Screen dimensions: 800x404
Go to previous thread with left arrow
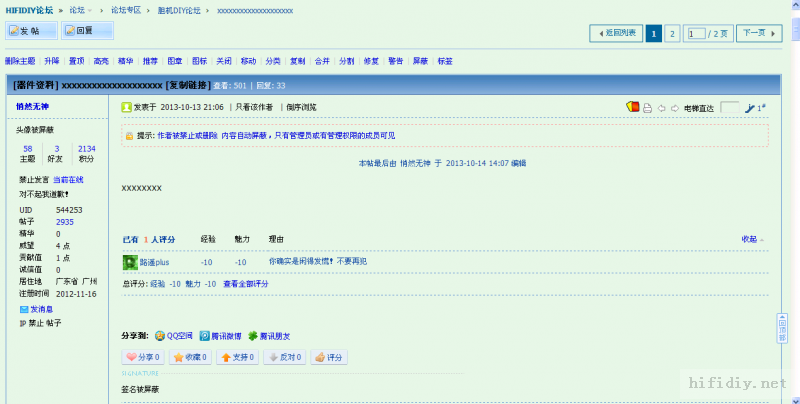(661, 107)
